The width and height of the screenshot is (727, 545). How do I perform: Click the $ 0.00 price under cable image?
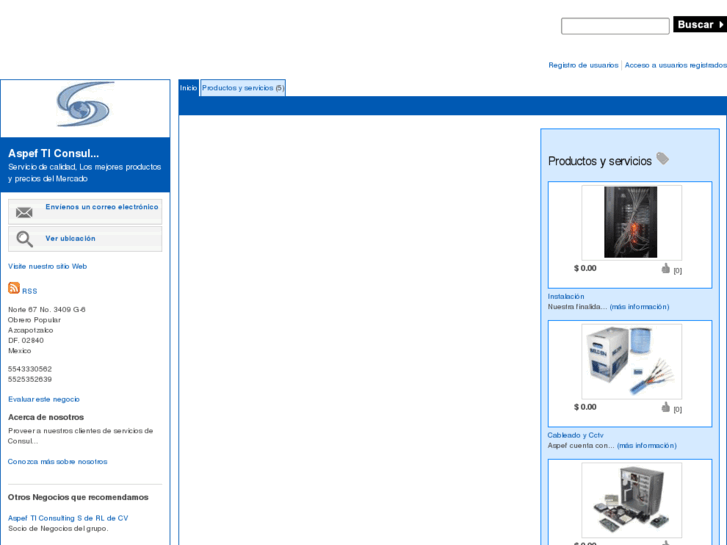pos(585,407)
